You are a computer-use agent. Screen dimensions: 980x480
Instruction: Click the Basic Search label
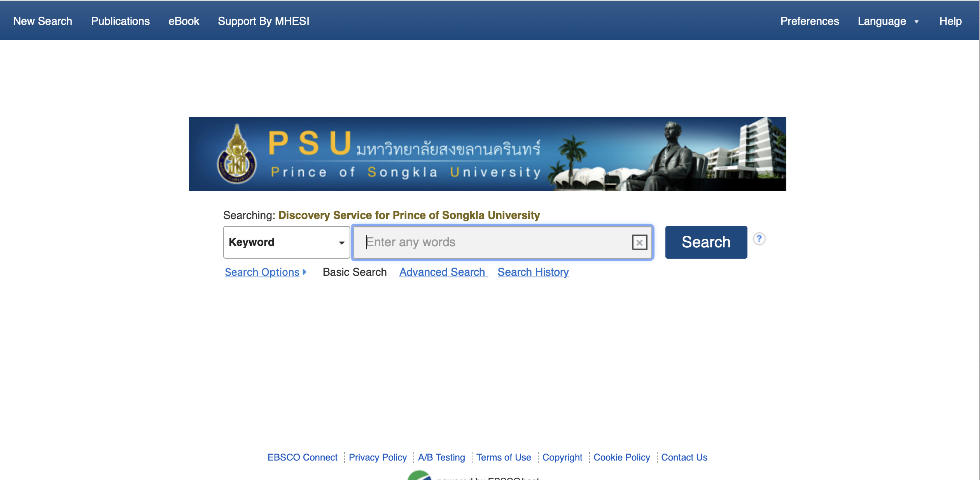click(x=355, y=272)
